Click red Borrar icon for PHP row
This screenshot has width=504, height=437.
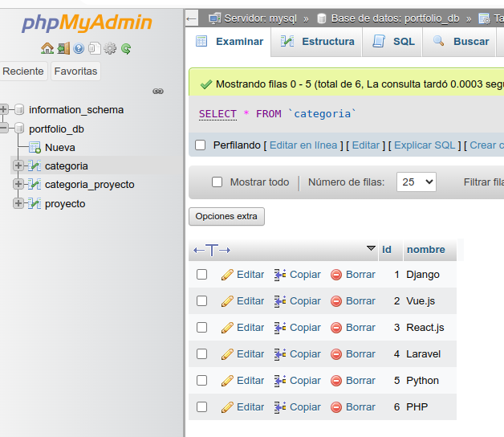click(x=336, y=407)
